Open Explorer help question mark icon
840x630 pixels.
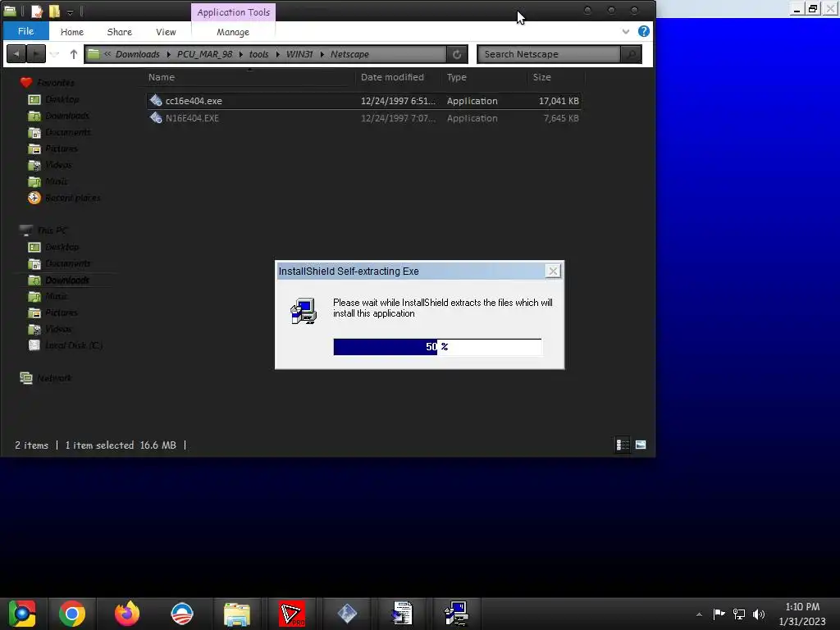click(x=643, y=31)
